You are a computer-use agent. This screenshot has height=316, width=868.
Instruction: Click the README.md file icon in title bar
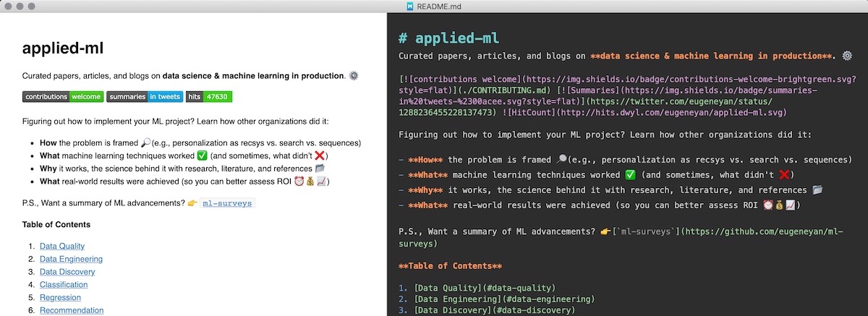coord(410,6)
